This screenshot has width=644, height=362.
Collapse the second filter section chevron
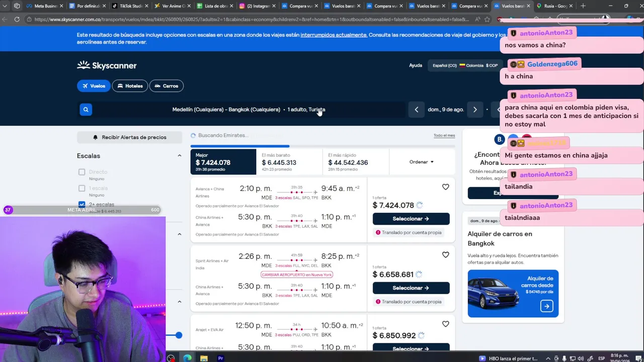tap(179, 234)
